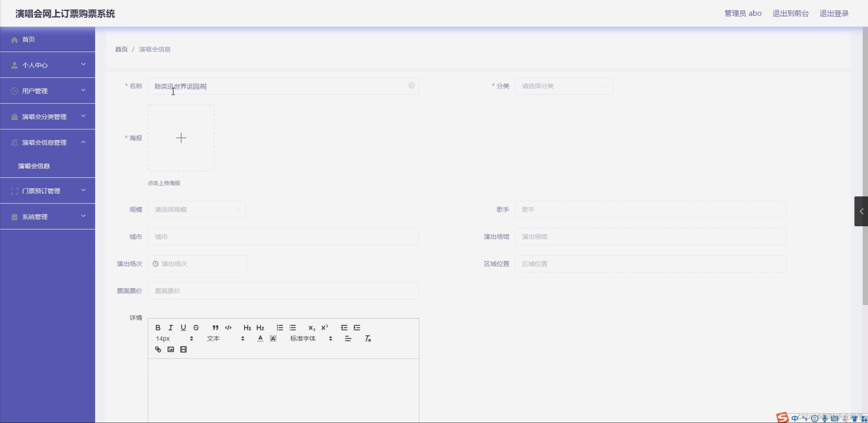The height and width of the screenshot is (423, 868).
Task: Open the 首页 breadcrumb link
Action: (121, 49)
